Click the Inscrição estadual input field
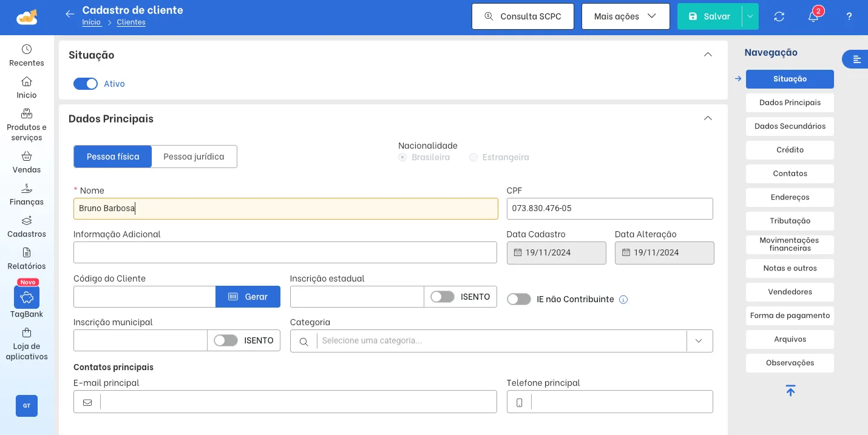Viewport: 868px width, 435px height. (x=357, y=297)
